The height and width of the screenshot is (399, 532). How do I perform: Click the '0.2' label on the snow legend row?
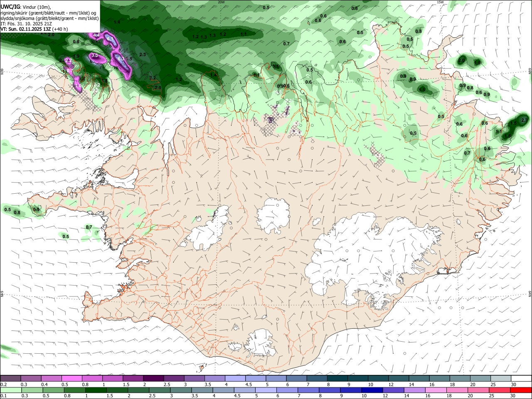click(x=3, y=384)
